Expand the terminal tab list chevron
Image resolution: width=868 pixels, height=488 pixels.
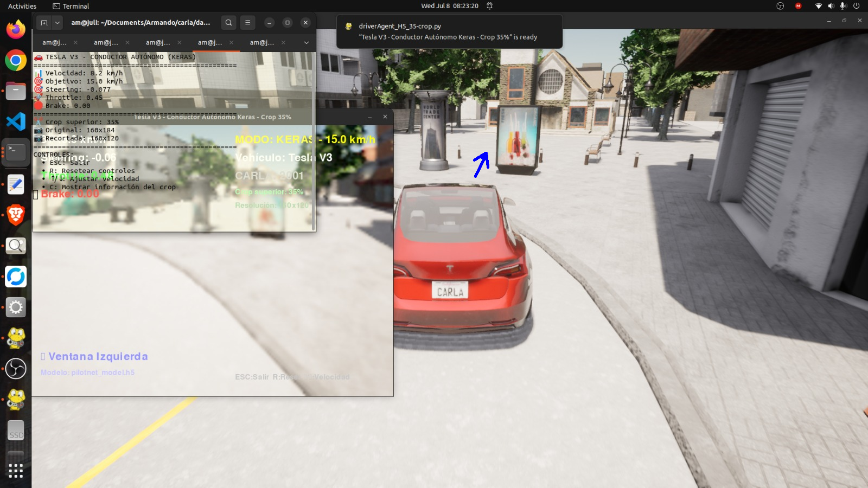(306, 42)
